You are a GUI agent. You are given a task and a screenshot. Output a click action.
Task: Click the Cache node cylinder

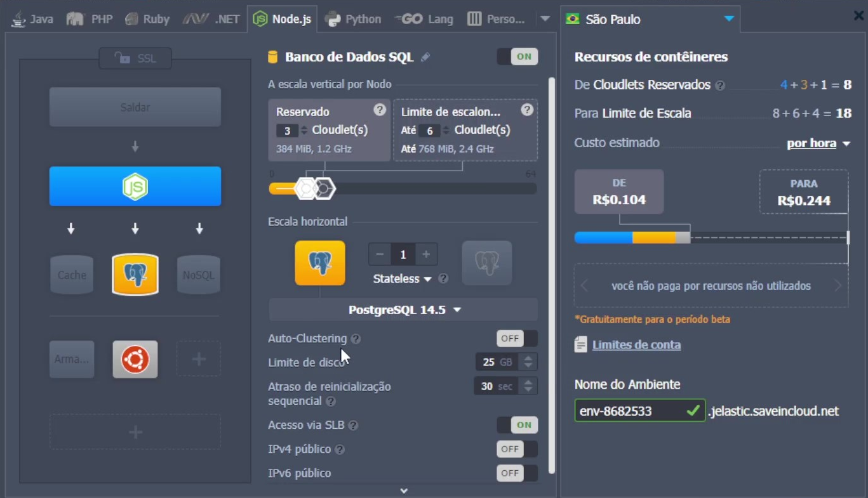point(72,275)
